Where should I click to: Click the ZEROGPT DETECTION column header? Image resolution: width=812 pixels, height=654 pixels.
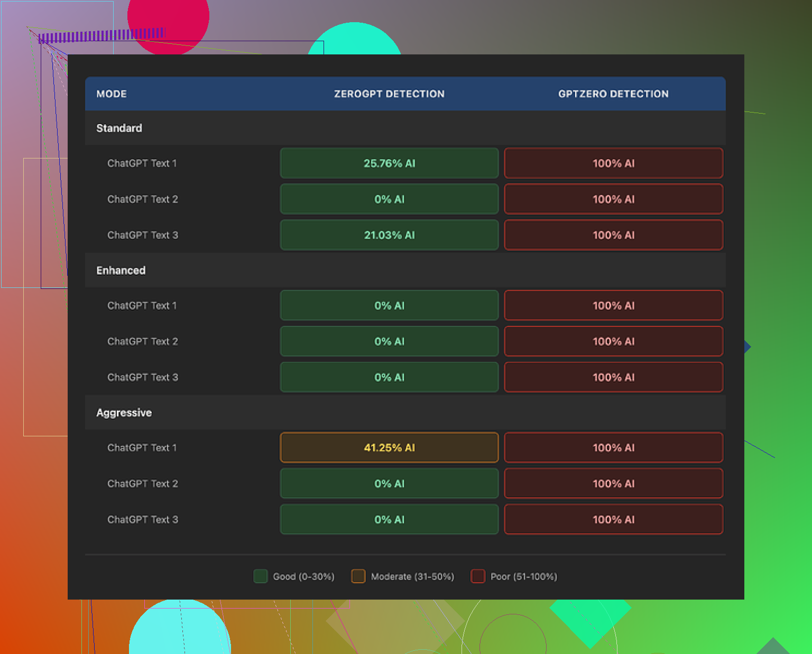pos(389,94)
